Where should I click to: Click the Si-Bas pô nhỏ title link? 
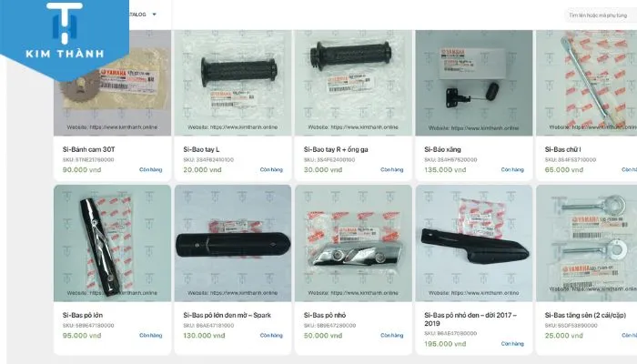pyautogui.click(x=325, y=315)
